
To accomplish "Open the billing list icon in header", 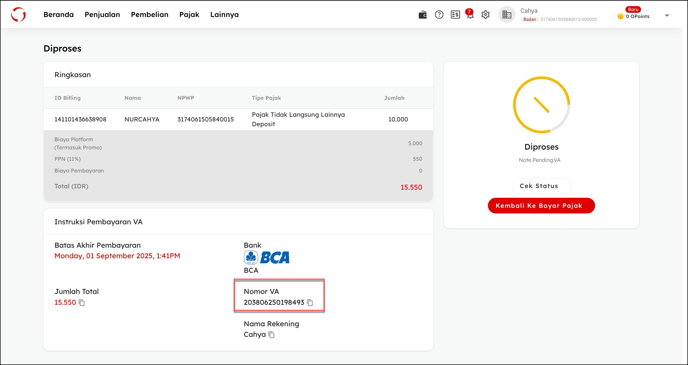I will coord(455,14).
